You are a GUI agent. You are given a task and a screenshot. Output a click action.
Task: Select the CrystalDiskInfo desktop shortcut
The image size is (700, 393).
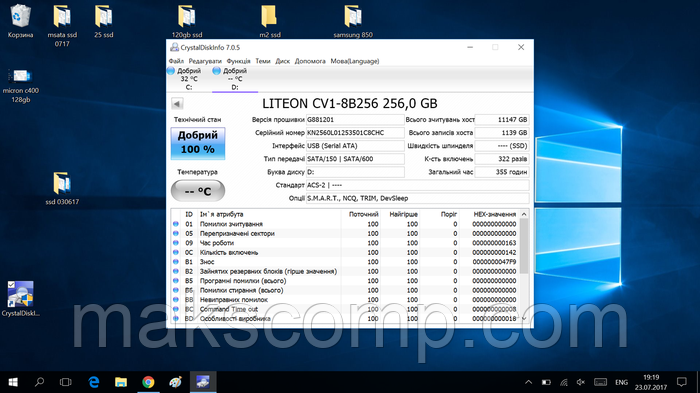[20, 299]
